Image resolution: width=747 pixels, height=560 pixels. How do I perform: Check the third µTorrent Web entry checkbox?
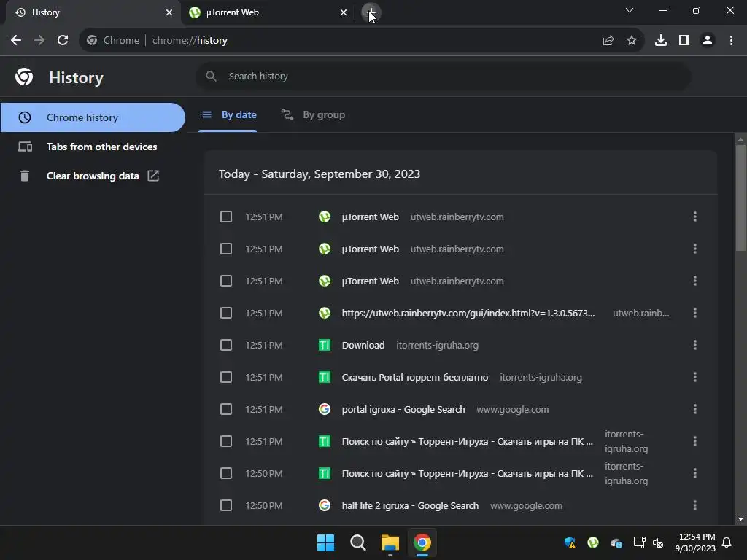226,281
